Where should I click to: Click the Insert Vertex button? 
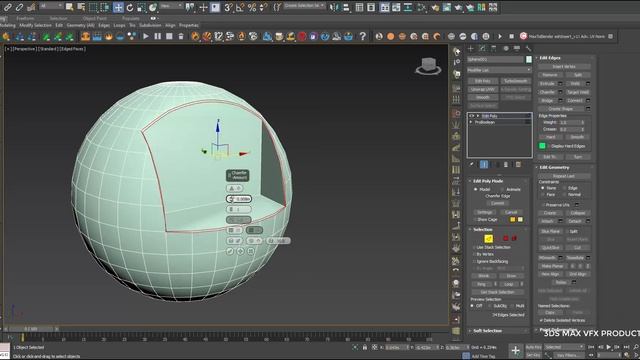tap(564, 67)
